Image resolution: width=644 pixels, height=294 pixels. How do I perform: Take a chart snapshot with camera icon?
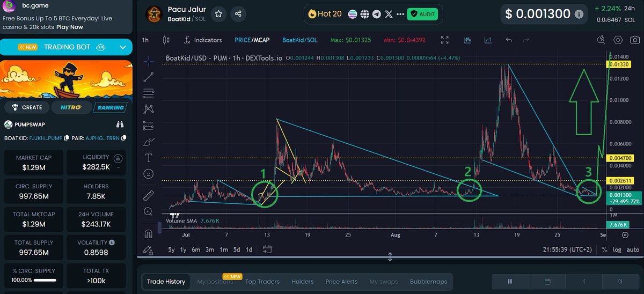[635, 40]
